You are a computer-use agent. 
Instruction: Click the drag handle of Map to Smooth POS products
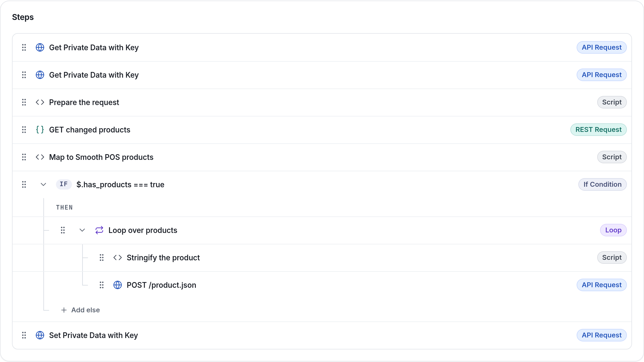coord(24,157)
